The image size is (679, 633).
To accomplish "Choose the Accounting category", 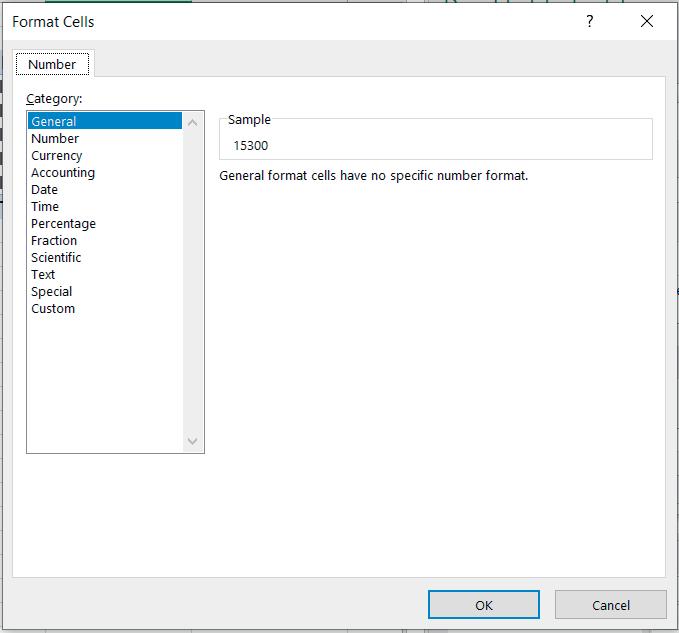I will coord(105,172).
